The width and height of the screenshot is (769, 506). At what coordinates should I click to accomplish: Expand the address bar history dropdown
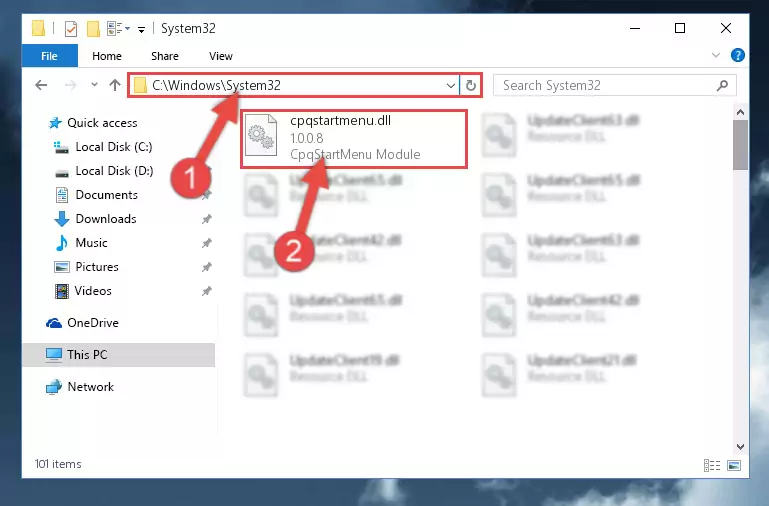[x=451, y=86]
